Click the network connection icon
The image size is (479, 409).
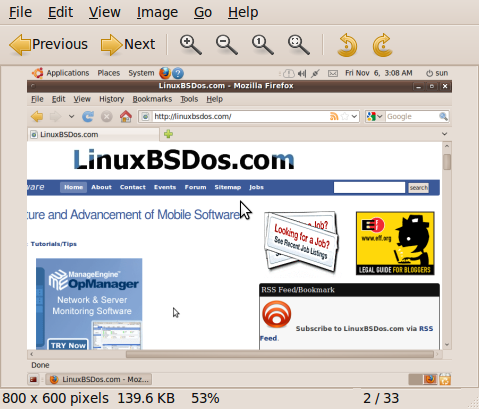tap(315, 73)
